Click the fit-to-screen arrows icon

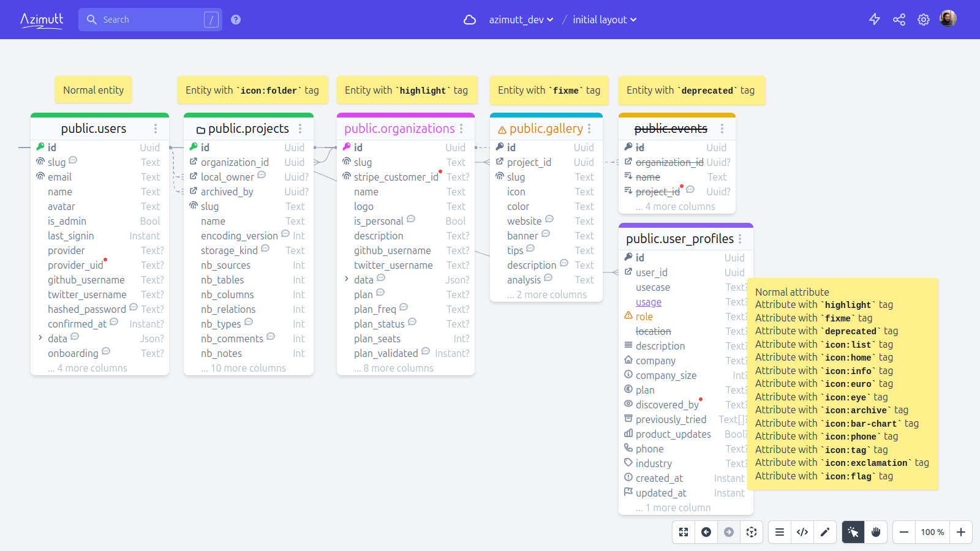coord(684,532)
